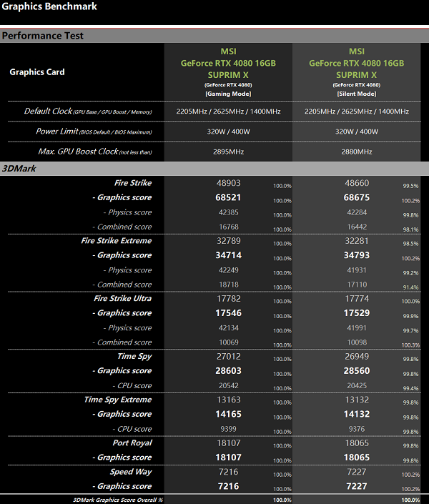Screen dimensions: 429x504
Task: Select physics score 42385
Action: [228, 212]
